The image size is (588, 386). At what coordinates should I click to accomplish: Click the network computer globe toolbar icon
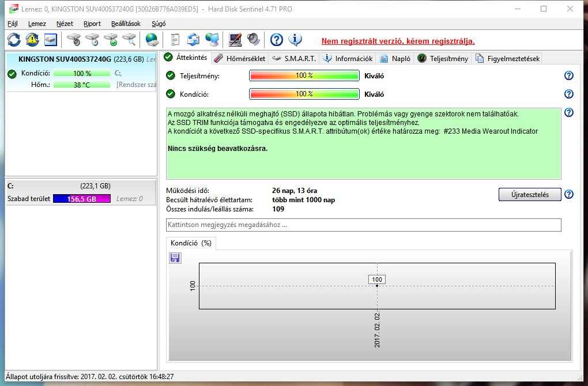[x=212, y=39]
